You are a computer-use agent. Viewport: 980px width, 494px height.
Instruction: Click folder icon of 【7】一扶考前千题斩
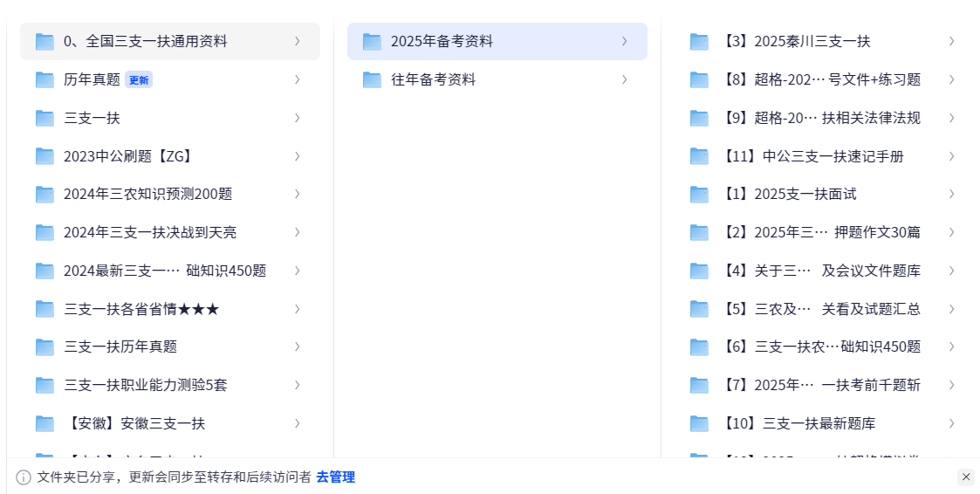point(699,385)
